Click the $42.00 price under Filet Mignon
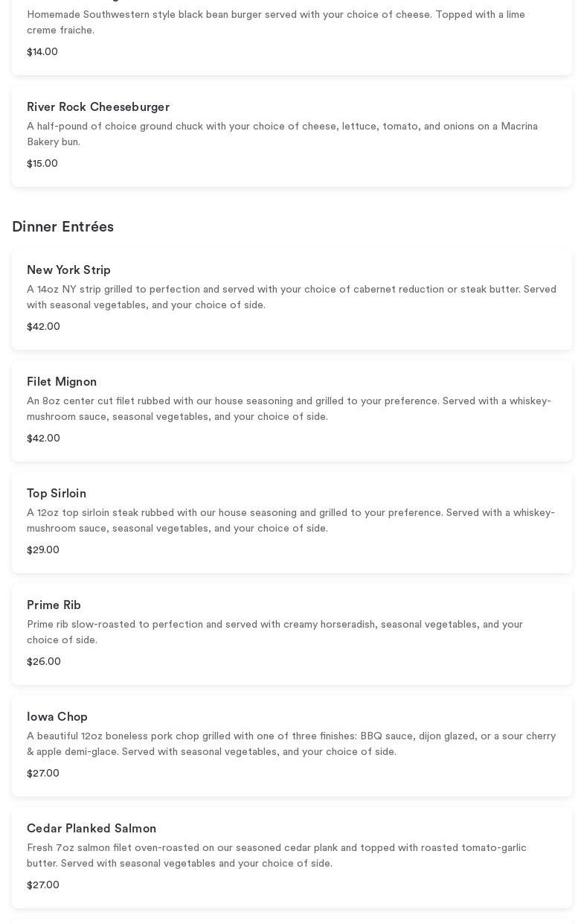584x924 pixels. pyautogui.click(x=43, y=439)
